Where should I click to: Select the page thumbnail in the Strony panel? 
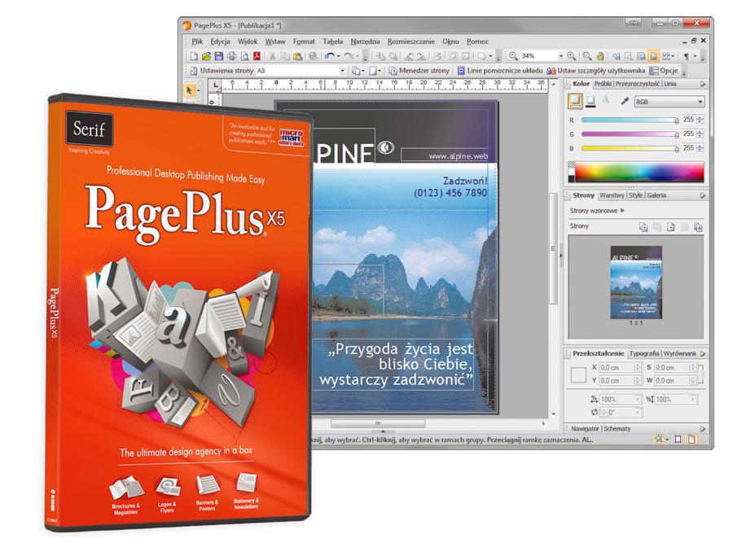tap(636, 282)
